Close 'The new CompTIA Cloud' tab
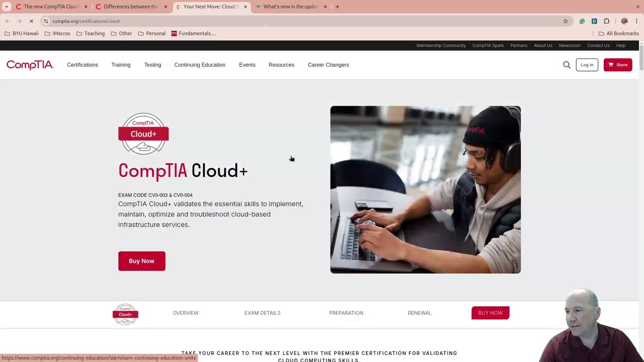The height and width of the screenshot is (362, 644). click(x=86, y=7)
